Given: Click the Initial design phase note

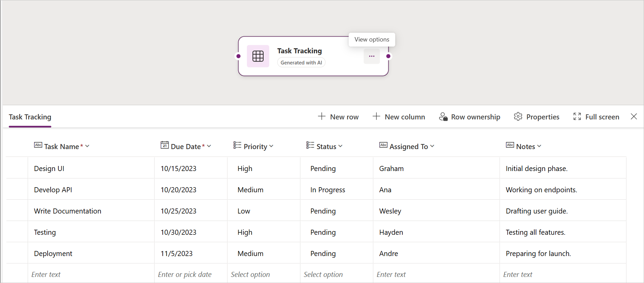Looking at the screenshot, I should [x=563, y=168].
